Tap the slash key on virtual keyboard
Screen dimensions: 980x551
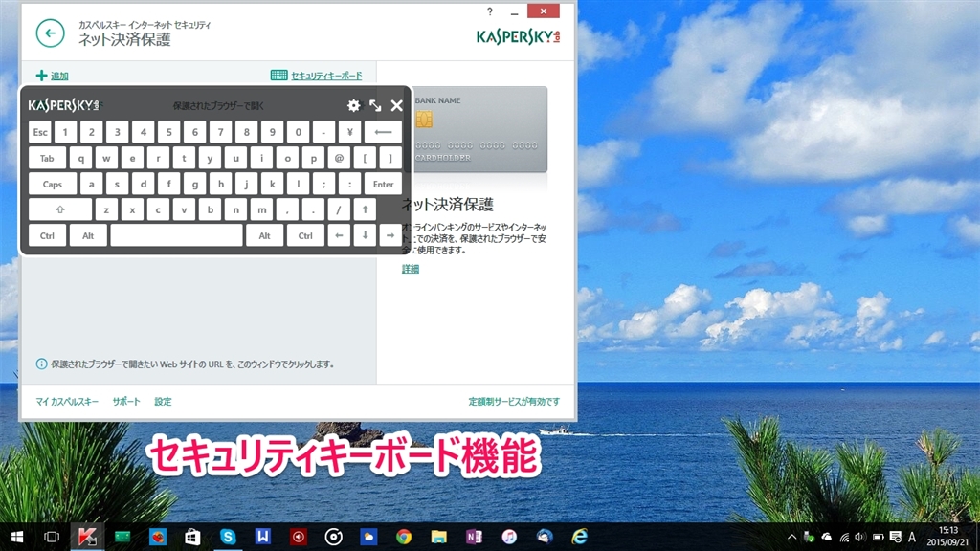(339, 209)
